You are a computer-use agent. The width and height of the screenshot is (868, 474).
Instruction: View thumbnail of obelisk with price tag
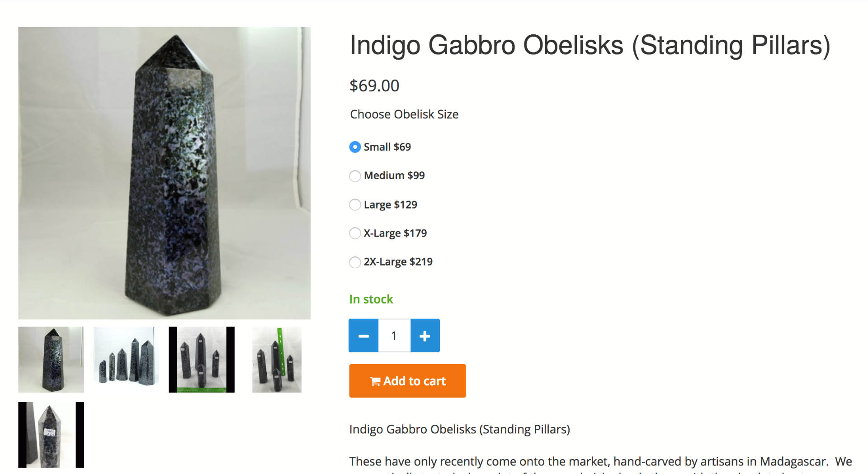click(x=51, y=435)
